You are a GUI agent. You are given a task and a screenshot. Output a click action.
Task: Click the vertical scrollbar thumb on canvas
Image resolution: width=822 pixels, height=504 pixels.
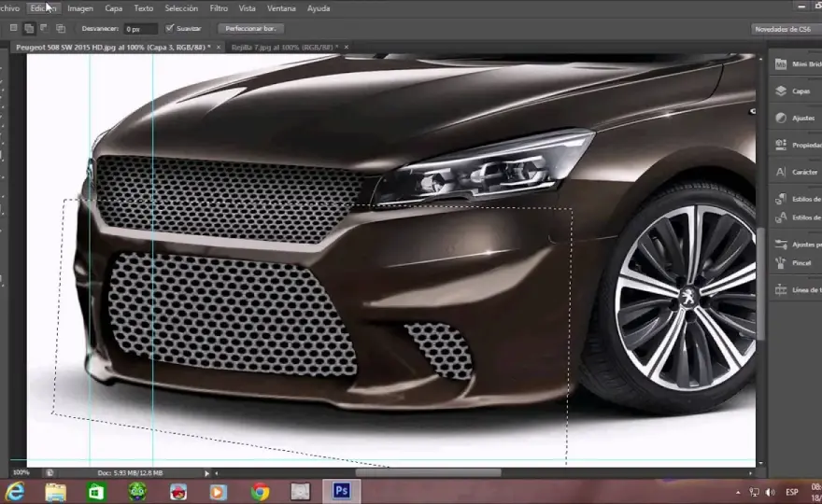coord(760,286)
